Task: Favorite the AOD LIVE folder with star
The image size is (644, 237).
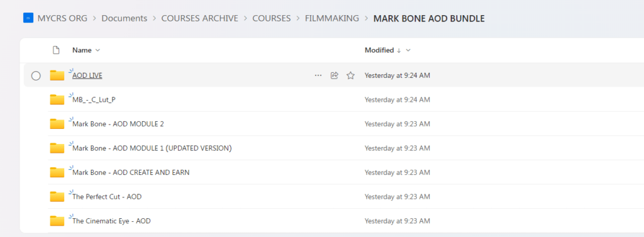Action: (x=350, y=75)
